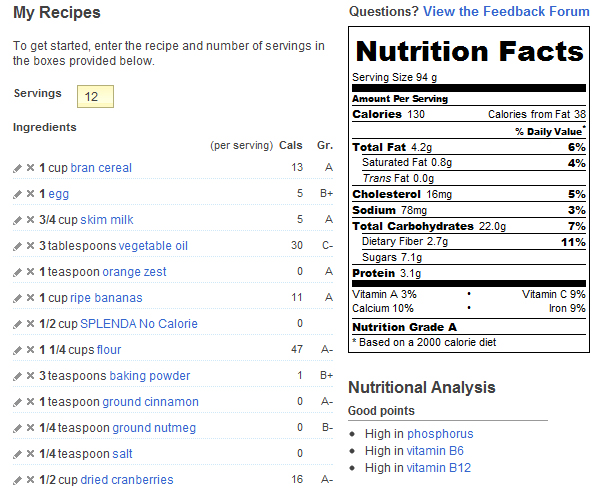The height and width of the screenshot is (488, 606).
Task: Edit the SPLENDA No Calorie row
Action: pos(18,324)
